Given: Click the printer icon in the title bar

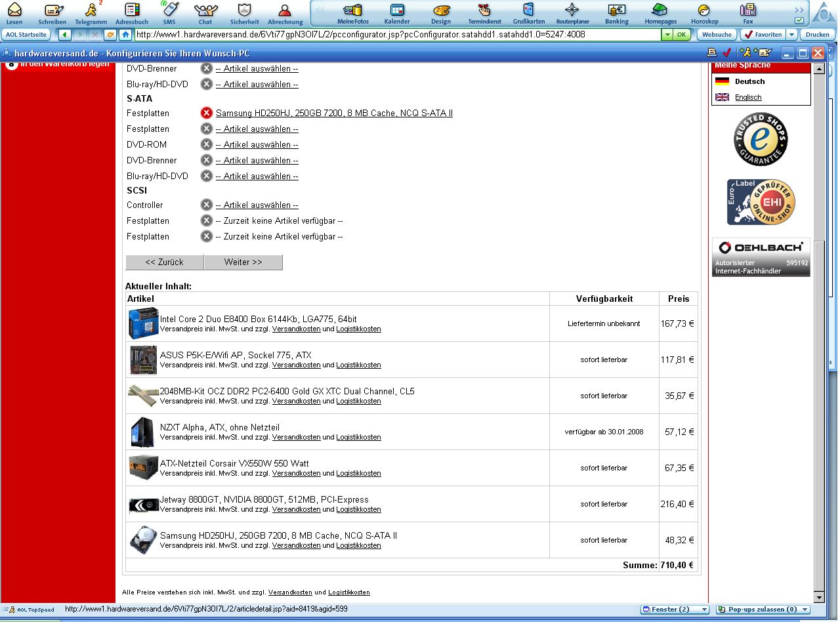Looking at the screenshot, I should coord(711,52).
